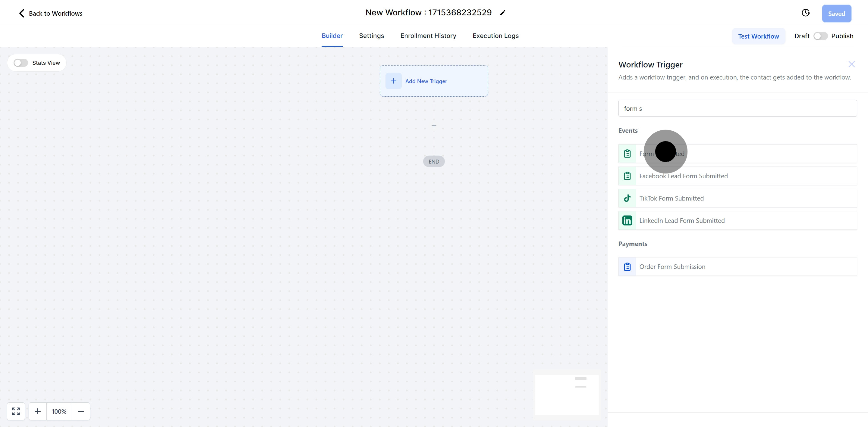Click the END node on the canvas
This screenshot has height=427, width=868.
pos(433,161)
